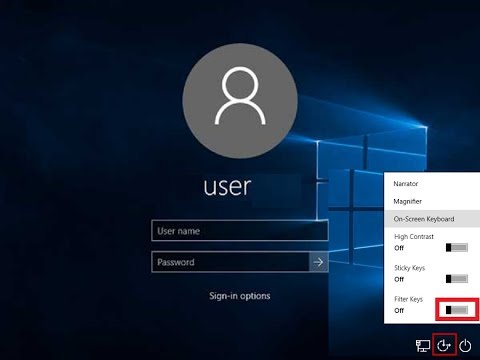Expand Sign-in options
This screenshot has height=360, width=480.
[240, 296]
